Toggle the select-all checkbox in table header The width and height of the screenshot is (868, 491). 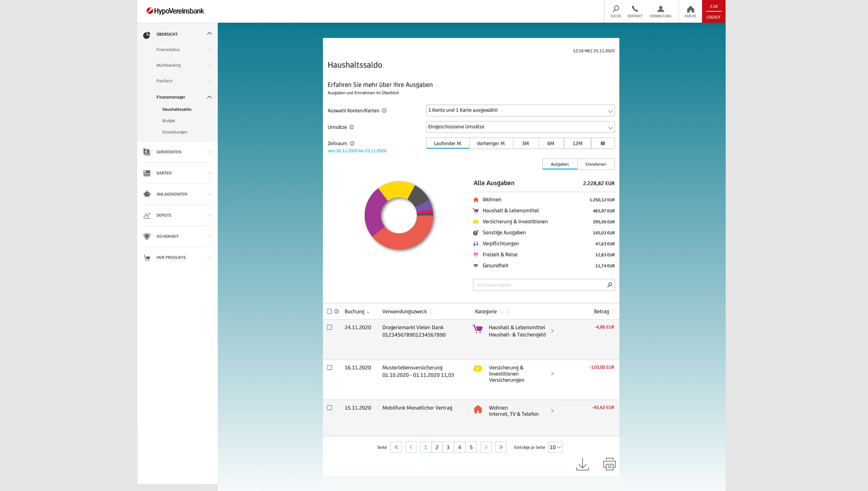pos(330,311)
